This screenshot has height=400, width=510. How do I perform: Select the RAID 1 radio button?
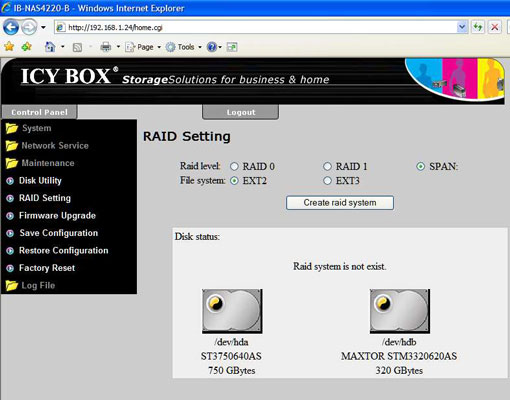tap(328, 166)
